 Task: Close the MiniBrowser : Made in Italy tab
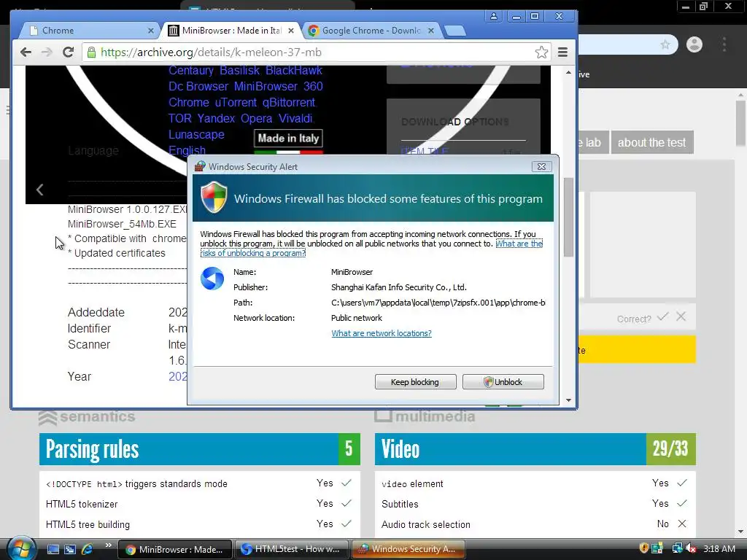[x=291, y=31]
